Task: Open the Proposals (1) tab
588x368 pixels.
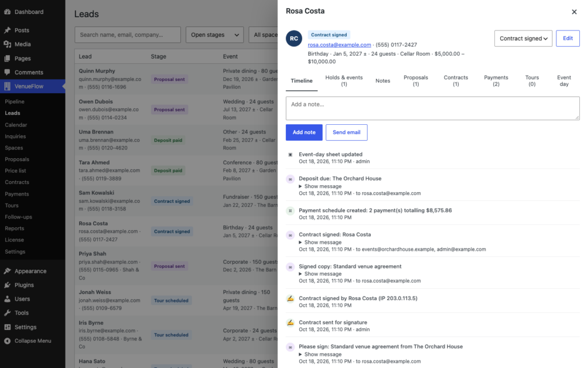Action: click(416, 80)
